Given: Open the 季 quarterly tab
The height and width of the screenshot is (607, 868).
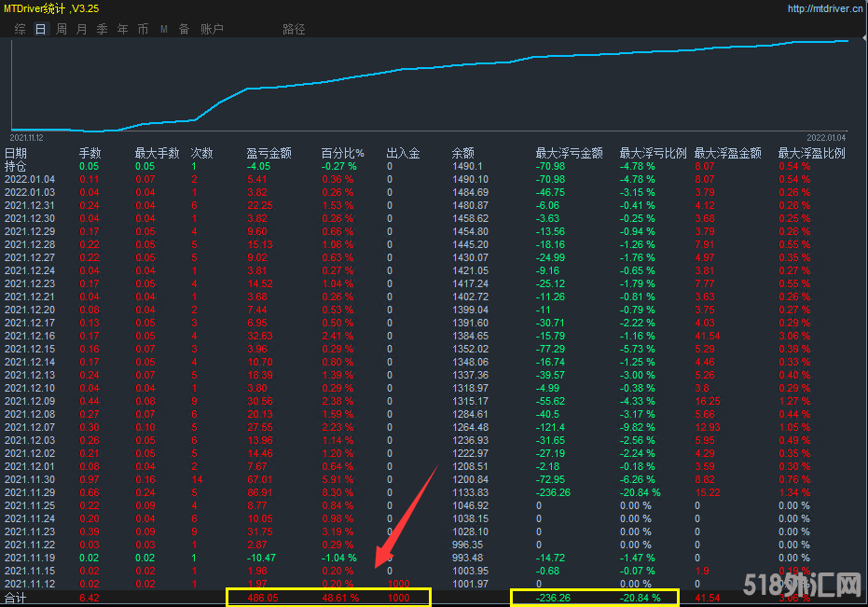Looking at the screenshot, I should (x=103, y=29).
